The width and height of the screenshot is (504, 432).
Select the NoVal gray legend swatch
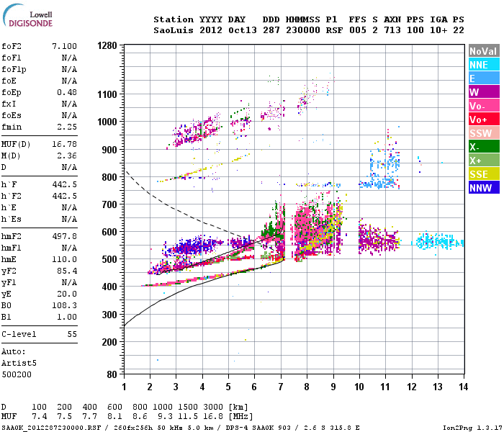[x=484, y=51]
